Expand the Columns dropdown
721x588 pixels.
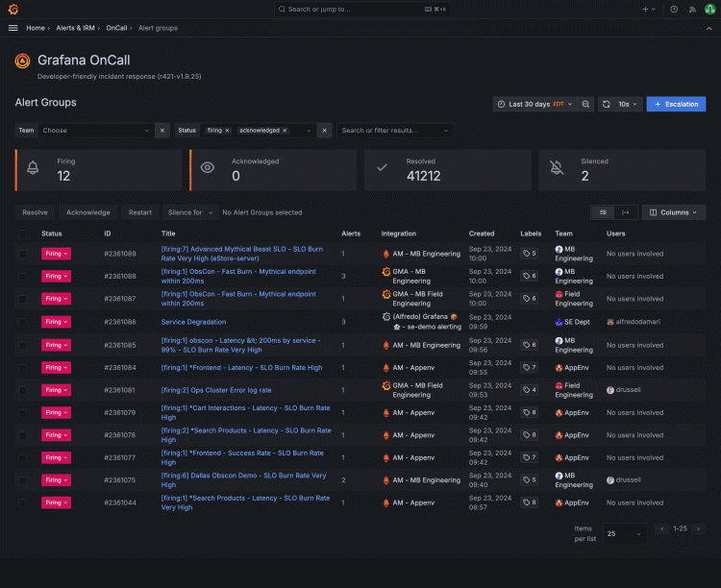point(673,212)
